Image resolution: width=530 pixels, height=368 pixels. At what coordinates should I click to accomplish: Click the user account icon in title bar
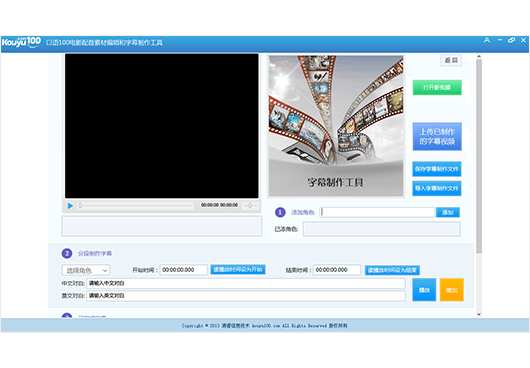coord(487,40)
